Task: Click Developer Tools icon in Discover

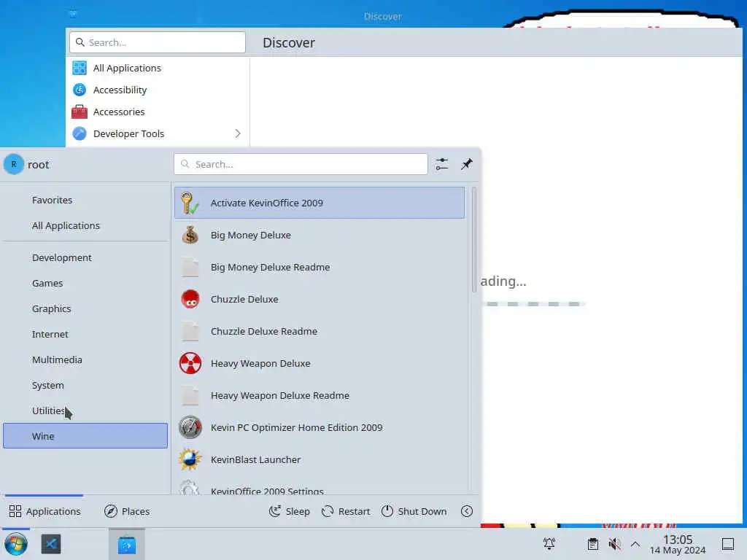Action: pyautogui.click(x=80, y=133)
